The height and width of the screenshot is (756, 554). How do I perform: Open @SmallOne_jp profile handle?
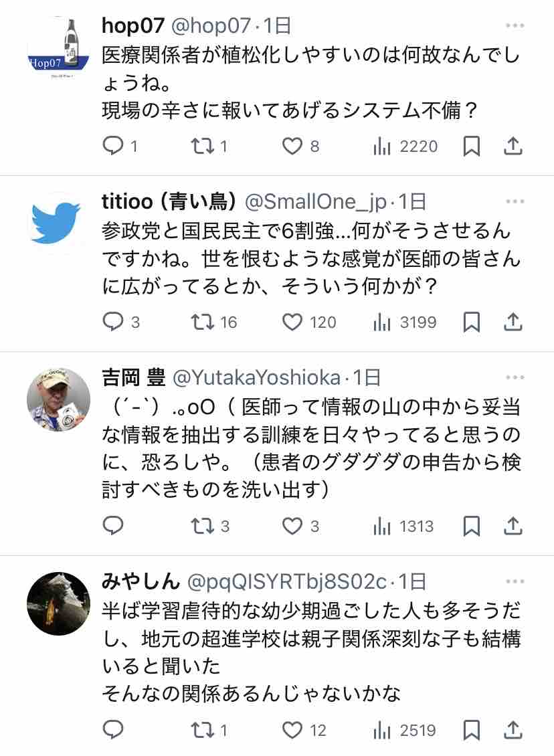click(x=316, y=201)
